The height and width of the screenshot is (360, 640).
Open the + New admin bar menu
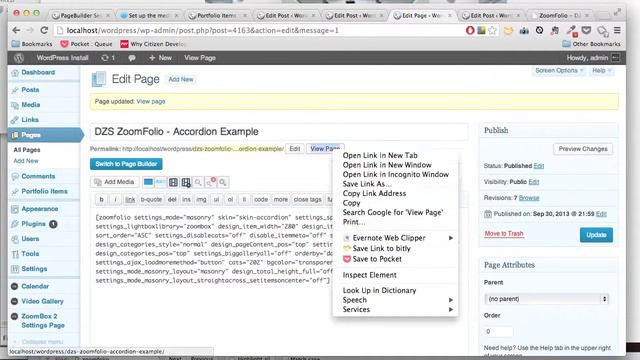[x=160, y=58]
